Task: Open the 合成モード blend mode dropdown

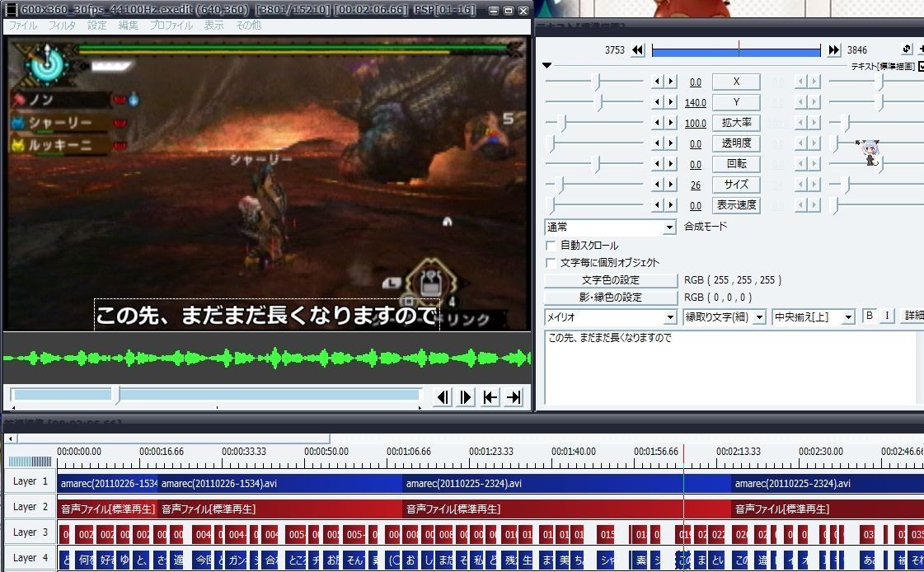Action: 611,227
